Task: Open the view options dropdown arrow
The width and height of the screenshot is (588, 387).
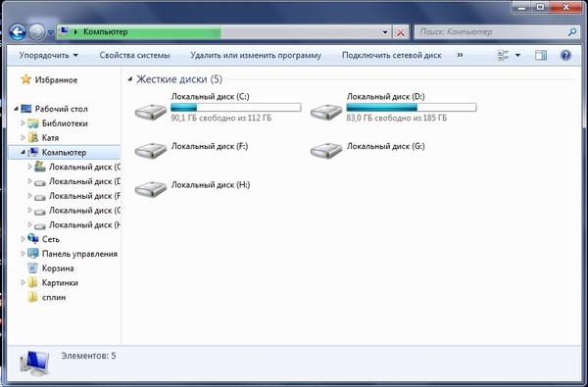Action: pyautogui.click(x=517, y=55)
